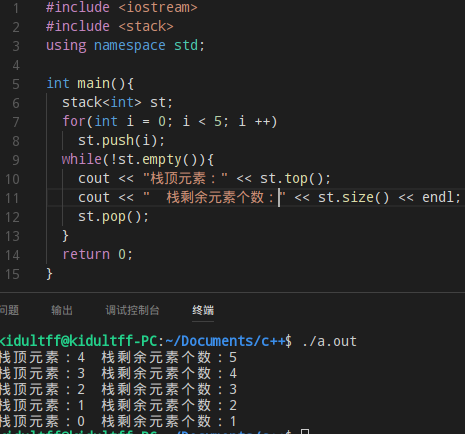Click the 'while(!st.empty()){' line
The width and height of the screenshot is (465, 434).
138,159
